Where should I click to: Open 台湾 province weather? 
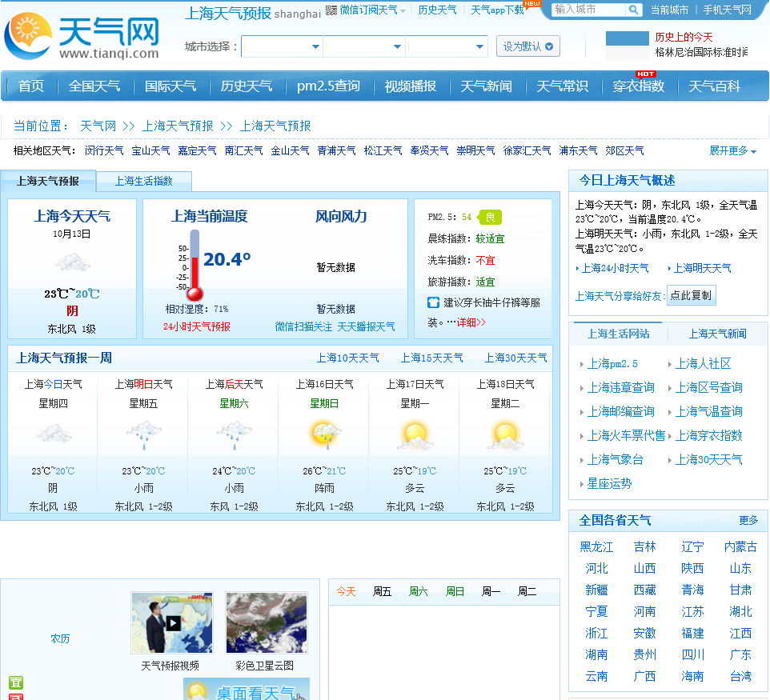click(x=740, y=677)
